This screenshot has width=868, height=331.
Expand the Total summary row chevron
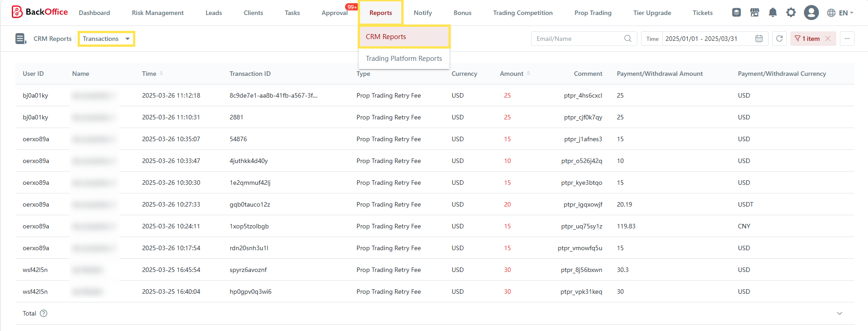click(839, 313)
